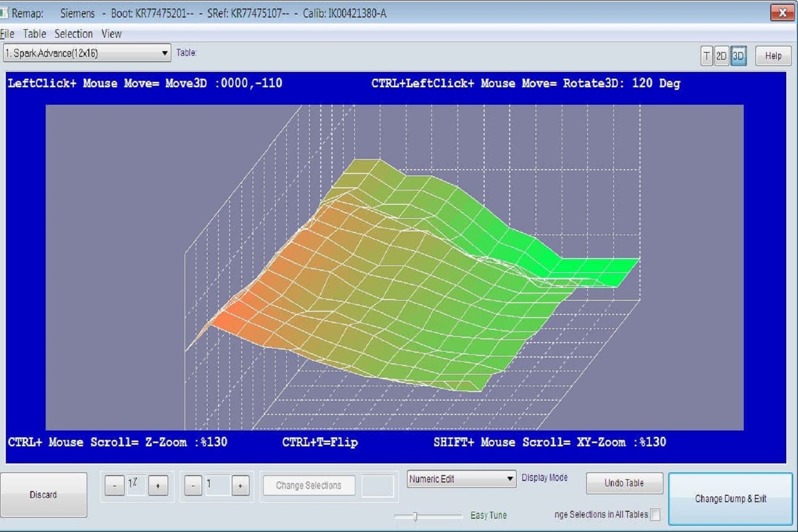
Task: Switch to the T table view
Action: pos(706,56)
